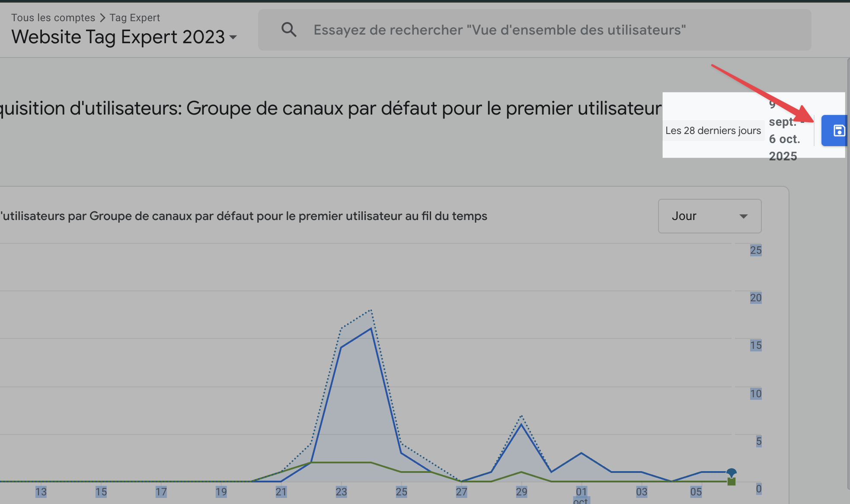The image size is (850, 504).
Task: Click the blue marker ending the chart line
Action: pyautogui.click(x=731, y=472)
